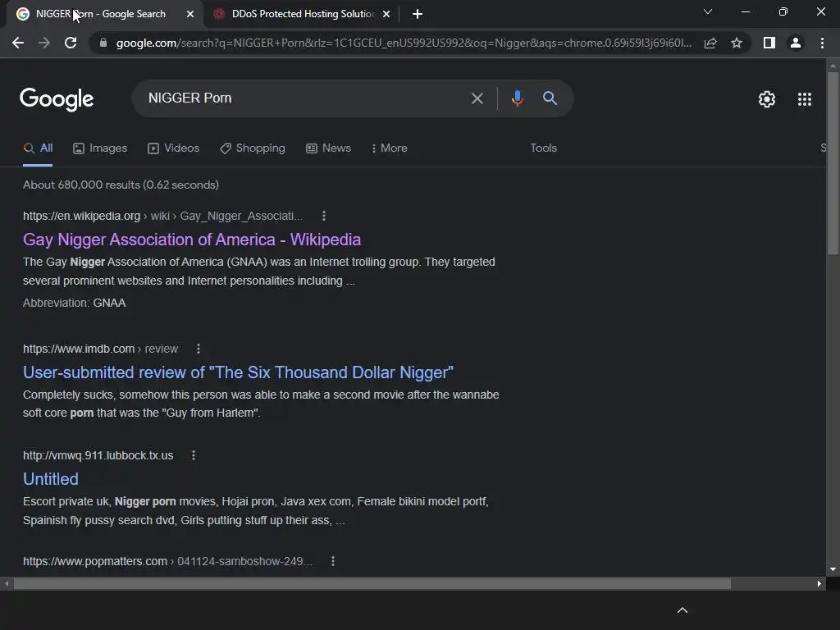840x630 pixels.
Task: Open the Chrome three-dot menu
Action: coord(822,43)
